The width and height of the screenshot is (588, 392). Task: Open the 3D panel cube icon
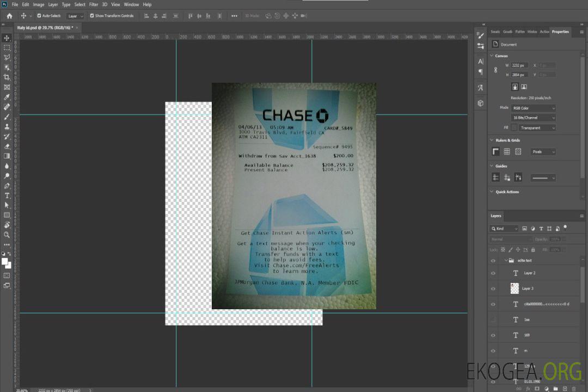[x=481, y=103]
